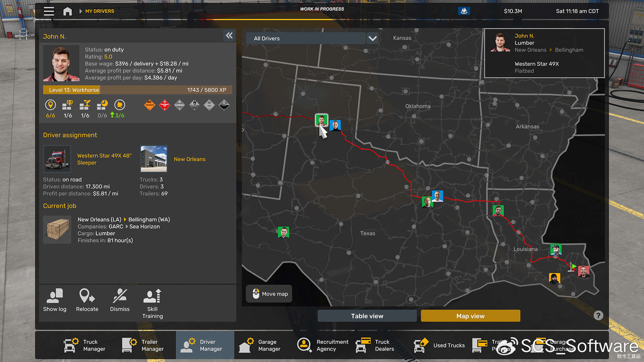Switch to Table view
The height and width of the screenshot is (362, 644).
(x=367, y=316)
